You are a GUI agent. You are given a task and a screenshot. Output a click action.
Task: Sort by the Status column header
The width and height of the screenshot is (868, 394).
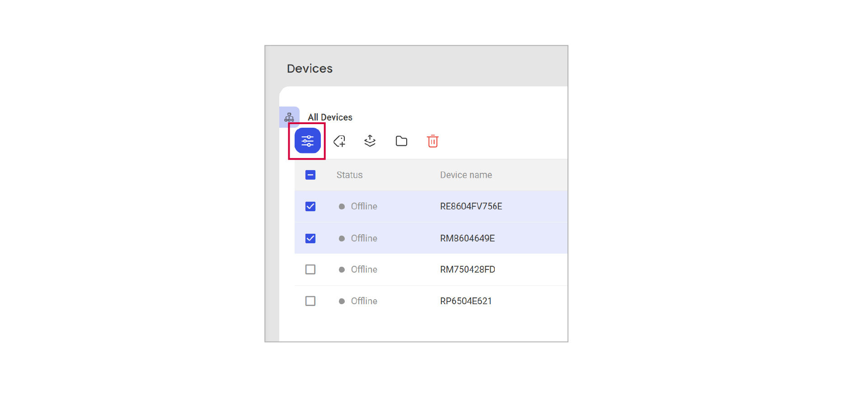pyautogui.click(x=349, y=175)
